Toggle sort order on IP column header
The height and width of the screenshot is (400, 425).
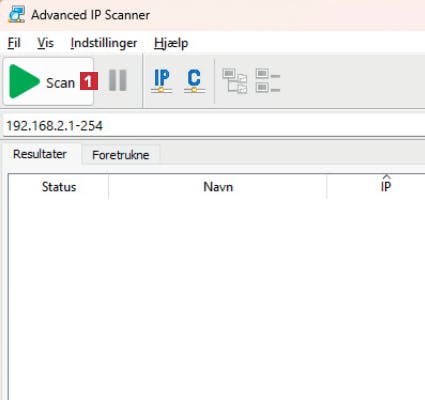(x=386, y=186)
